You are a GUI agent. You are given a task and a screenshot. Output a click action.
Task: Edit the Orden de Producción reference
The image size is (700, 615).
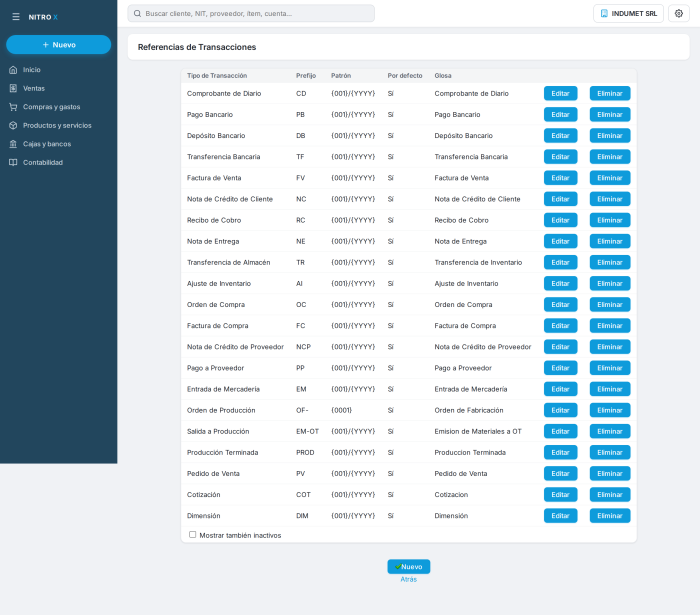pyautogui.click(x=560, y=410)
